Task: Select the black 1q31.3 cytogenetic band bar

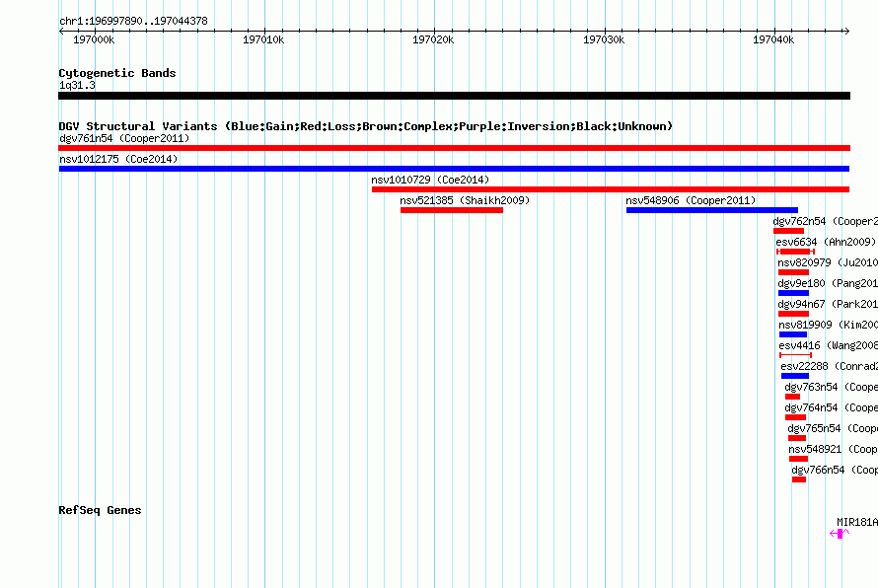Action: click(x=454, y=96)
